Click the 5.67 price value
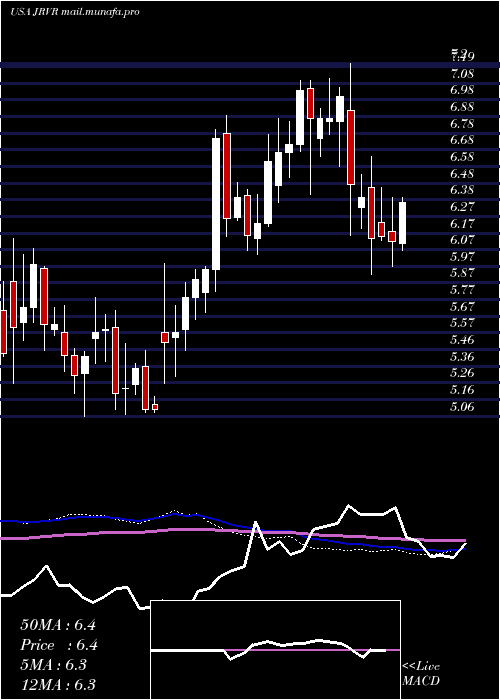The image size is (500, 700). [x=462, y=306]
